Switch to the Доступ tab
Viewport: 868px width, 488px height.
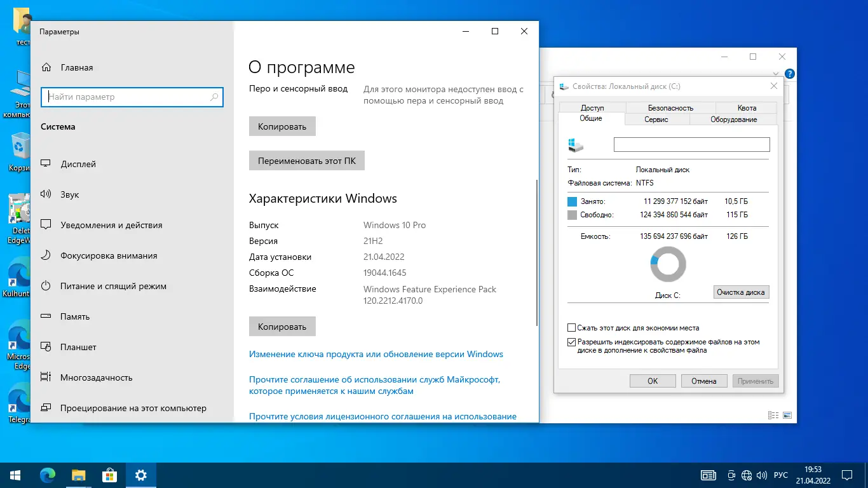(x=592, y=108)
